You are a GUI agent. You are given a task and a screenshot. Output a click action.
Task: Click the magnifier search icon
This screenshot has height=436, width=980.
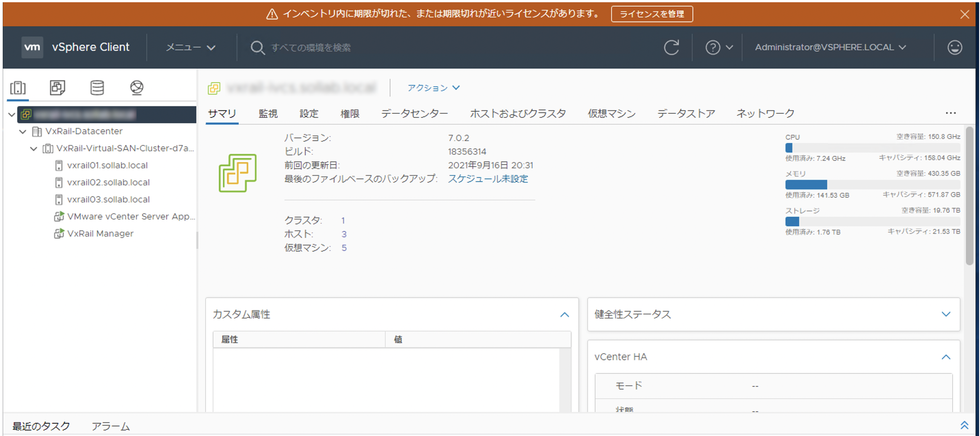click(x=257, y=47)
